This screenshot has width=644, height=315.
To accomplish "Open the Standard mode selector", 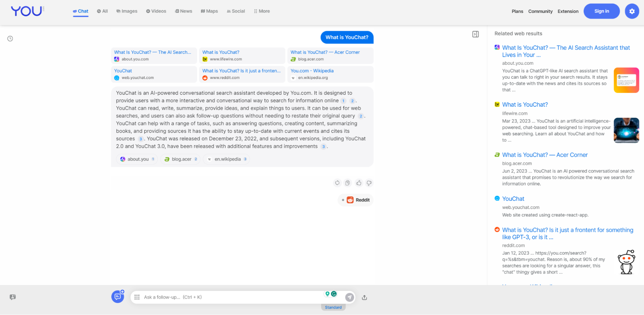I will tap(333, 307).
